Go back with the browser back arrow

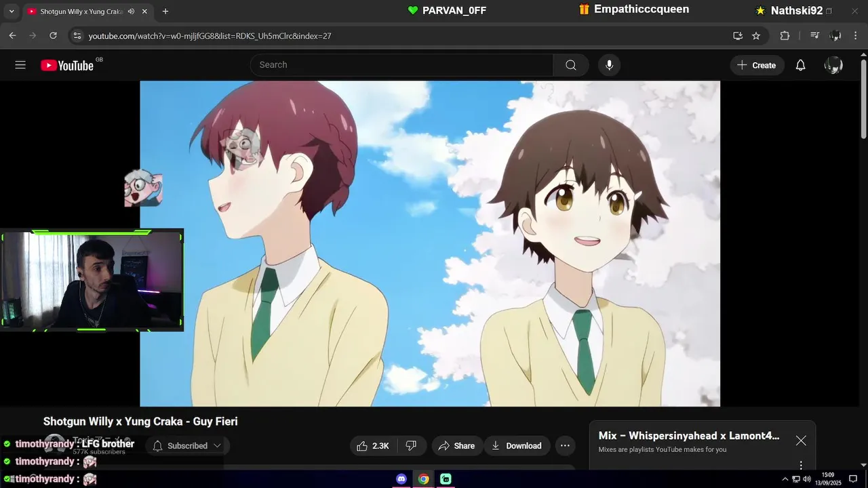[x=12, y=35]
